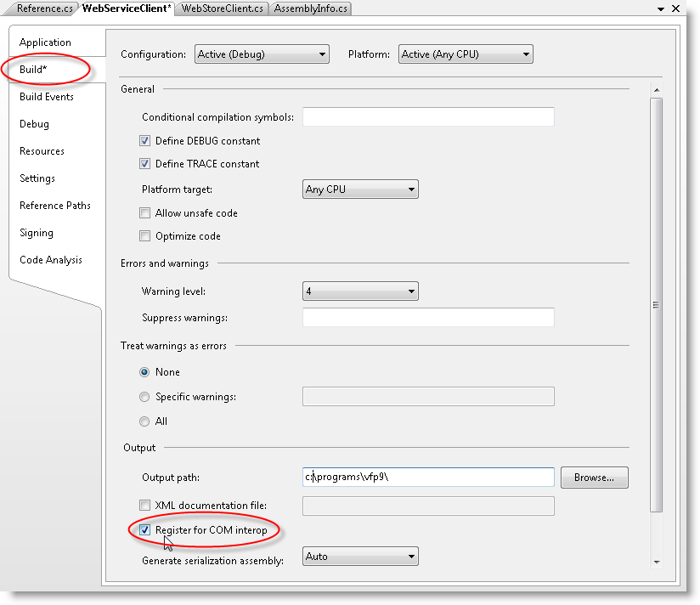
Task: Open the Signing settings page
Action: pyautogui.click(x=36, y=232)
